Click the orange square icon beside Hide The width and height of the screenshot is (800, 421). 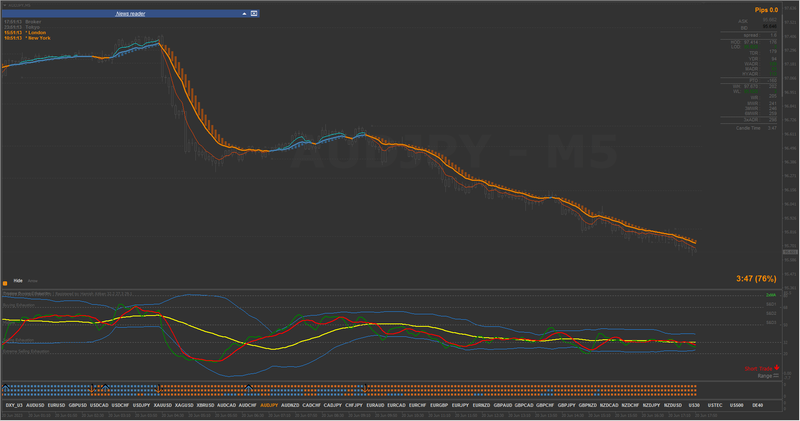point(5,283)
